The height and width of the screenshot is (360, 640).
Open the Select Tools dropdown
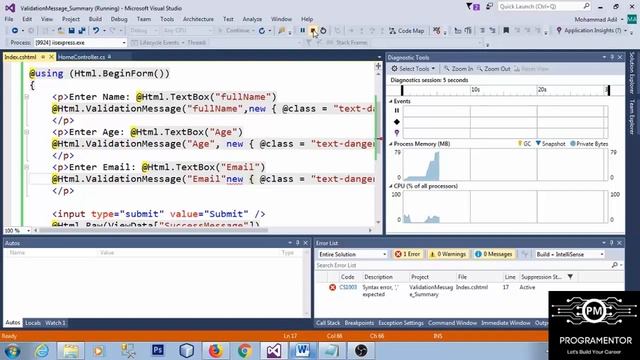coord(413,69)
